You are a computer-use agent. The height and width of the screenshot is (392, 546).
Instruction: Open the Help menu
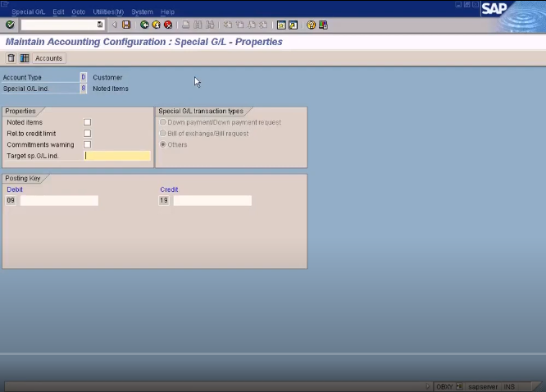(167, 11)
